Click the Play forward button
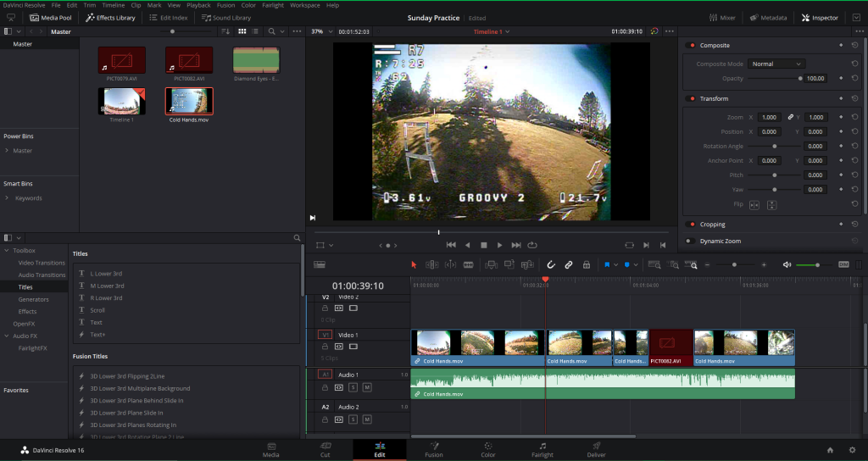Viewport: 868px width, 461px height. pyautogui.click(x=500, y=245)
